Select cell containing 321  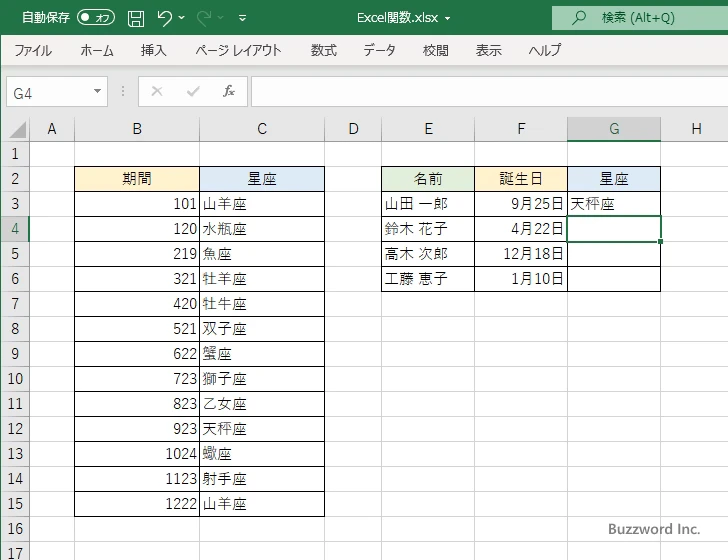coord(137,279)
